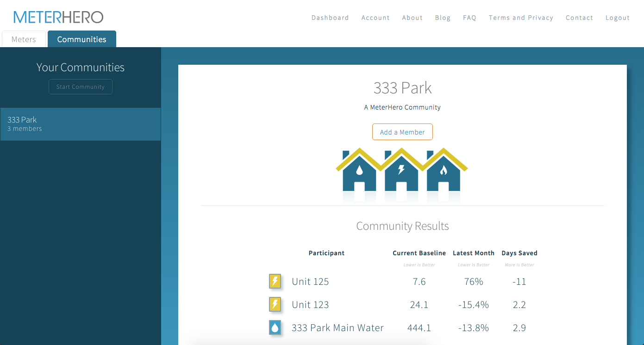Click the 7.6 baseline value
Screen dimensions: 644x345
pyautogui.click(x=419, y=281)
